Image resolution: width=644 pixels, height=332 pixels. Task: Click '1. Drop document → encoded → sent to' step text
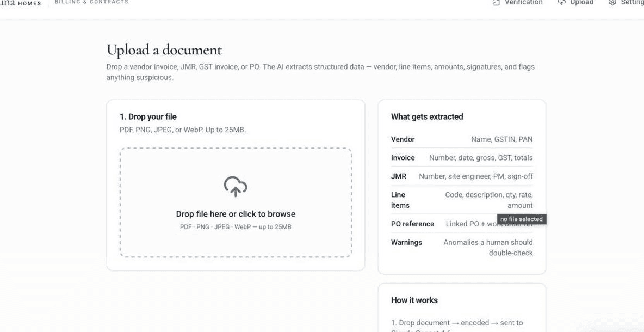tap(457, 323)
